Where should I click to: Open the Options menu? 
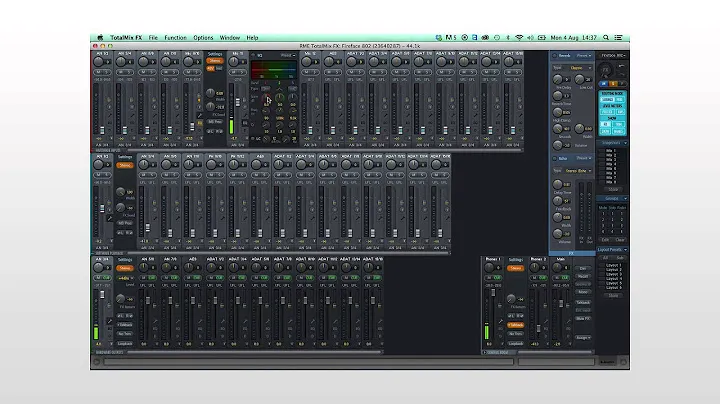[x=203, y=37]
